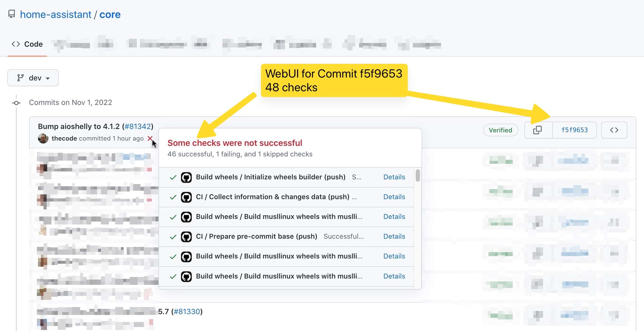The width and height of the screenshot is (644, 331).
Task: View Details of Prepare pre-commit base check
Action: pos(394,236)
